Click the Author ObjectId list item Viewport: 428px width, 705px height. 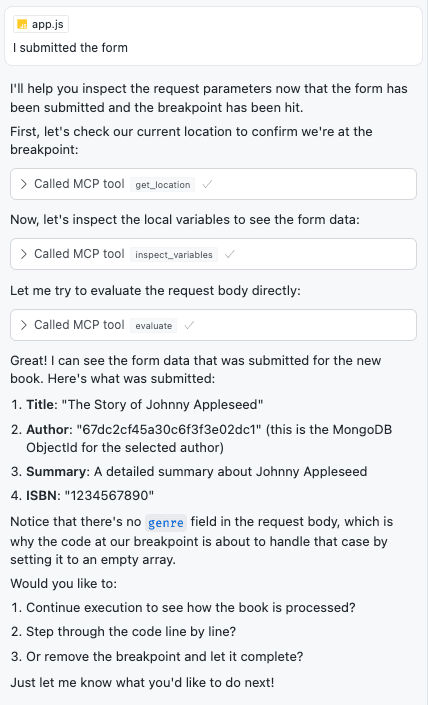tap(209, 438)
